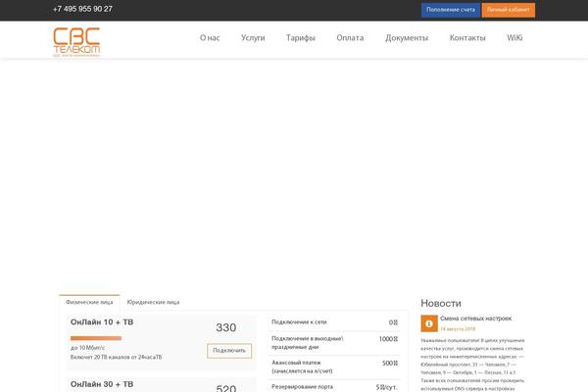588x392 pixels.
Task: Click the Подключение в выходные row label
Action: coord(307,343)
